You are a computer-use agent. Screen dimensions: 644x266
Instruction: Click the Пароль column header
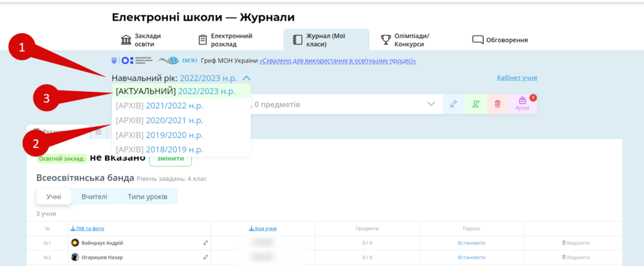[471, 228]
